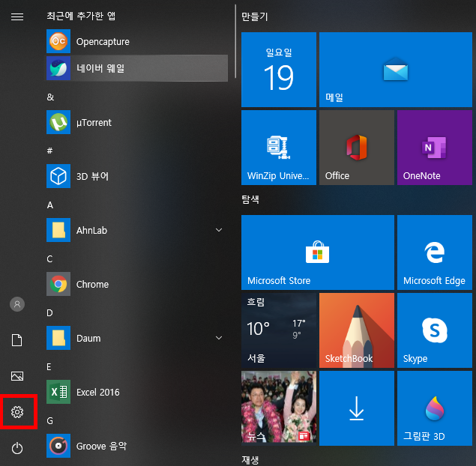Screen dimensions: 476x466
Task: Open Microsoft Edge tile
Action: click(435, 252)
